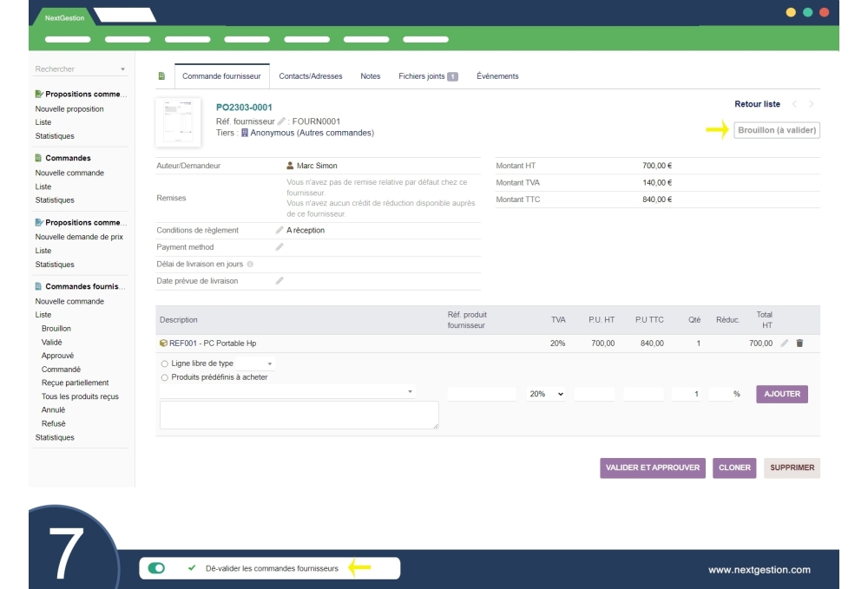
Task: Select Produits prédéfinis à acheter radio
Action: point(165,377)
